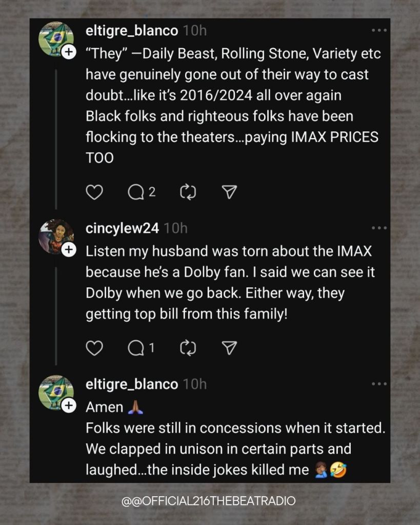The image size is (420, 525).
Task: Open the 10h timestamp on cincylew24's comment
Action: [x=175, y=228]
